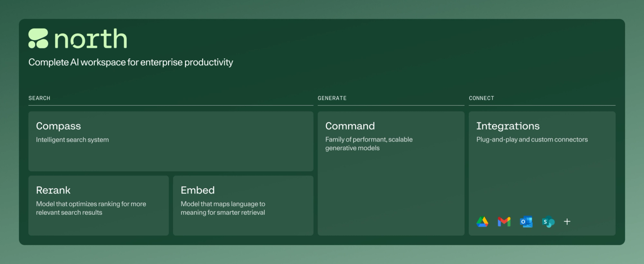Choose the Outlook integration icon
This screenshot has width=644, height=264.
point(526,222)
